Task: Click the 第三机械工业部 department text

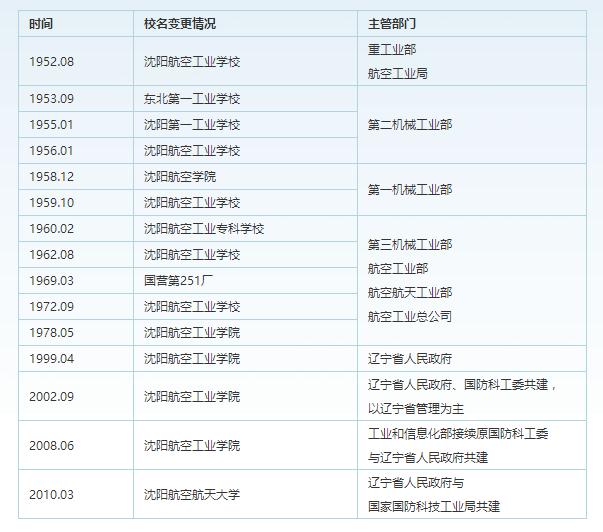Action: 410,244
